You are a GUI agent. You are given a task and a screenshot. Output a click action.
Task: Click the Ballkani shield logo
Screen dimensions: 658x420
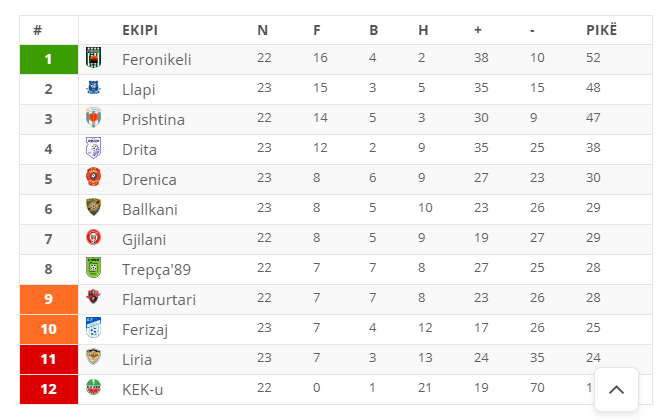click(94, 207)
